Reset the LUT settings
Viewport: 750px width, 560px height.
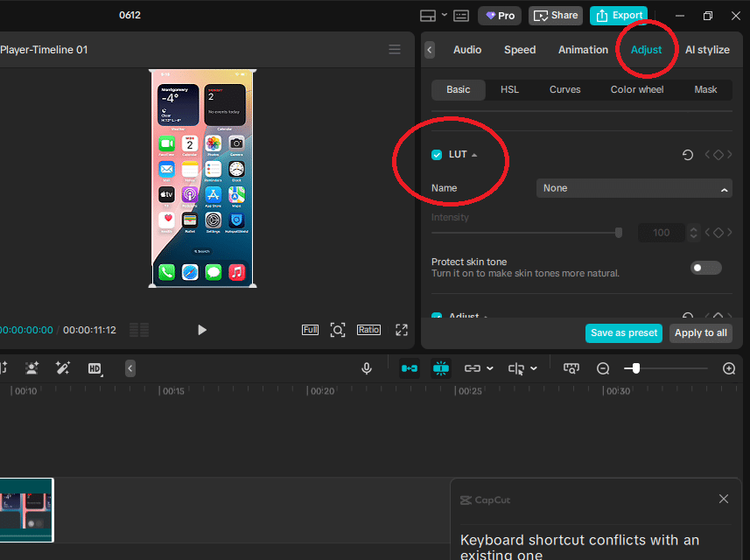pyautogui.click(x=687, y=155)
